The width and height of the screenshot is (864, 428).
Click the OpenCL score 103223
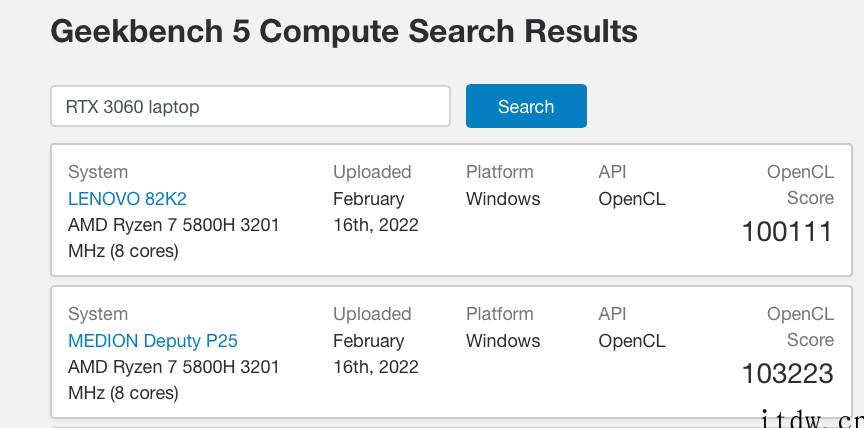(x=787, y=374)
